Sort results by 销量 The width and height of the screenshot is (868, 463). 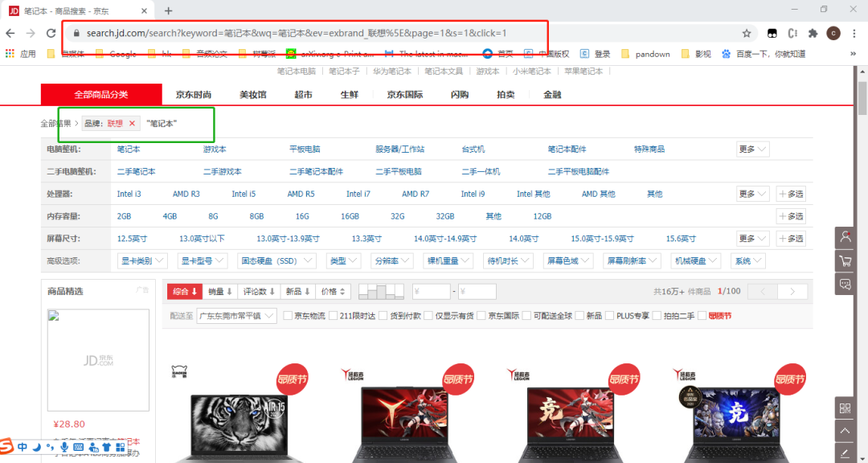coord(219,291)
